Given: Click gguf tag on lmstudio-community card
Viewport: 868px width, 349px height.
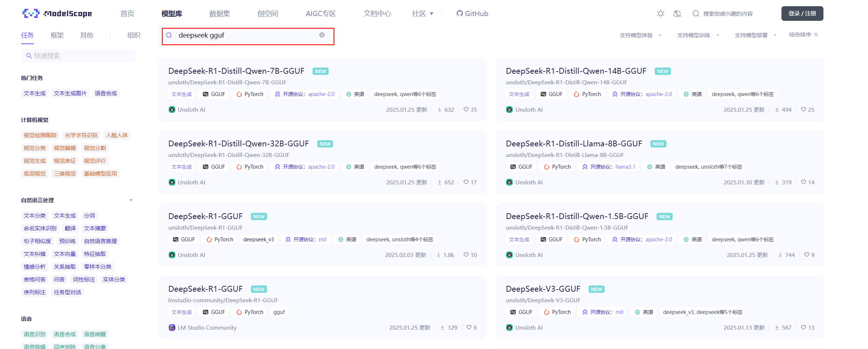Looking at the screenshot, I should [x=279, y=312].
